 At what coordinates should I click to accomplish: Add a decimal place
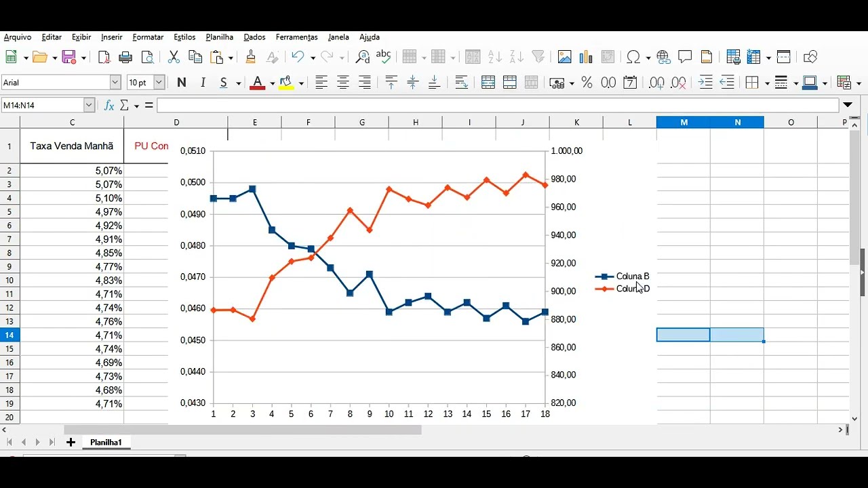pos(656,83)
